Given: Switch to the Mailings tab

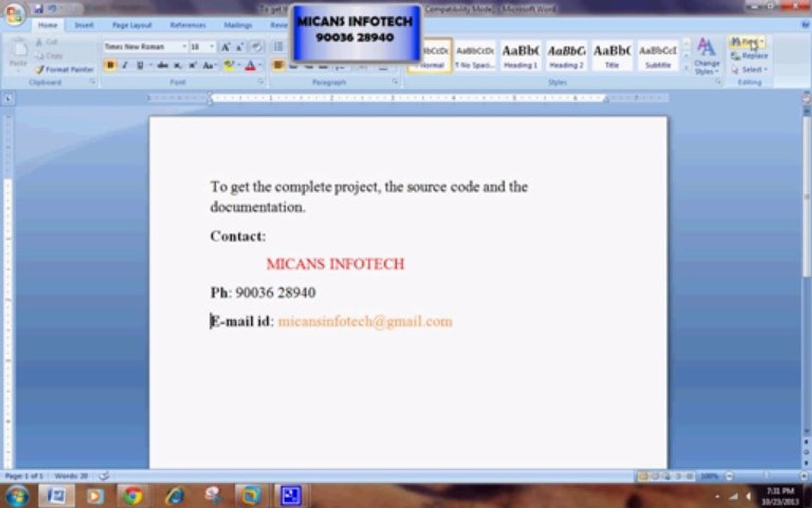Looking at the screenshot, I should [238, 25].
